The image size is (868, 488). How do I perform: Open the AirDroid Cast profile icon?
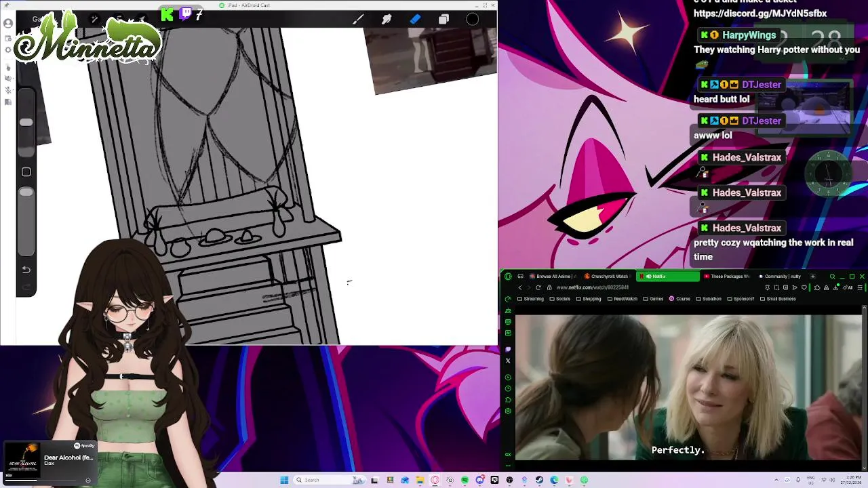click(x=8, y=23)
